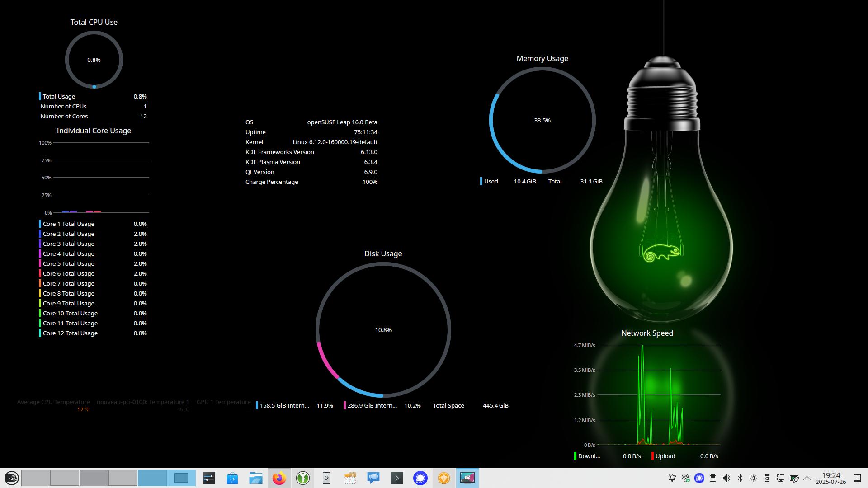Open the KDE Connect tray indicator
The width and height of the screenshot is (868, 488).
point(767,478)
